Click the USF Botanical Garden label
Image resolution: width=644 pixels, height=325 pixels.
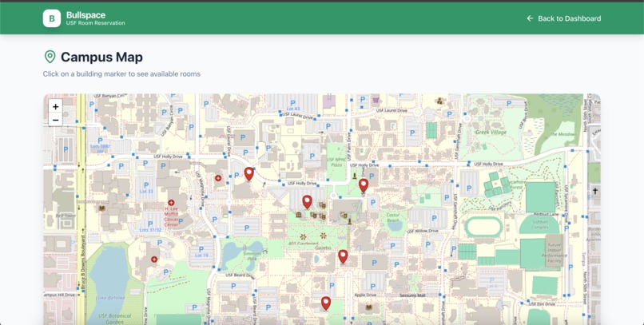114,319
